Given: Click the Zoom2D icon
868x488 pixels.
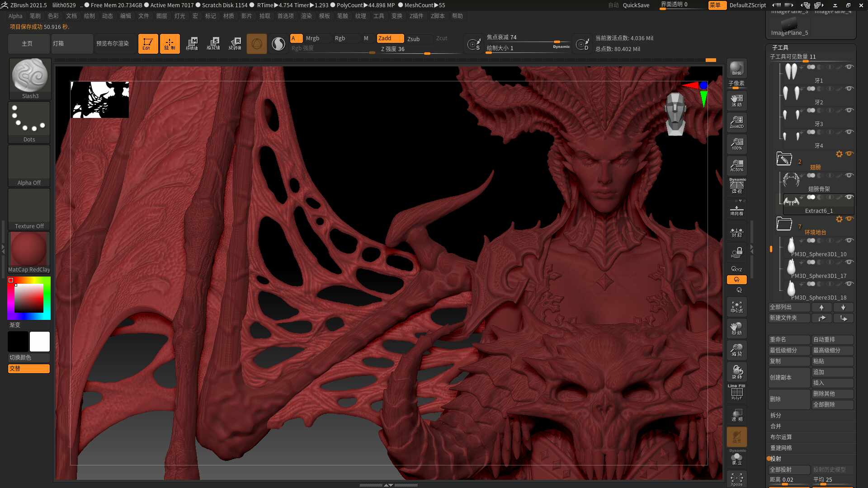Looking at the screenshot, I should (736, 122).
